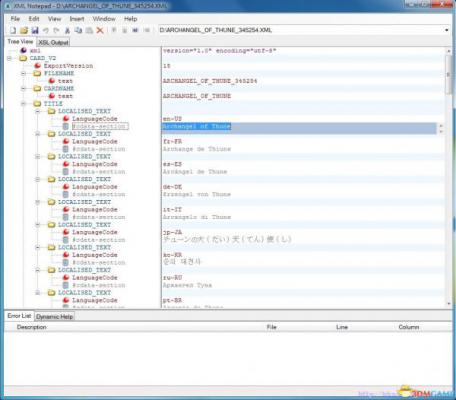
Task: Open the Edit menu
Action: [34, 19]
